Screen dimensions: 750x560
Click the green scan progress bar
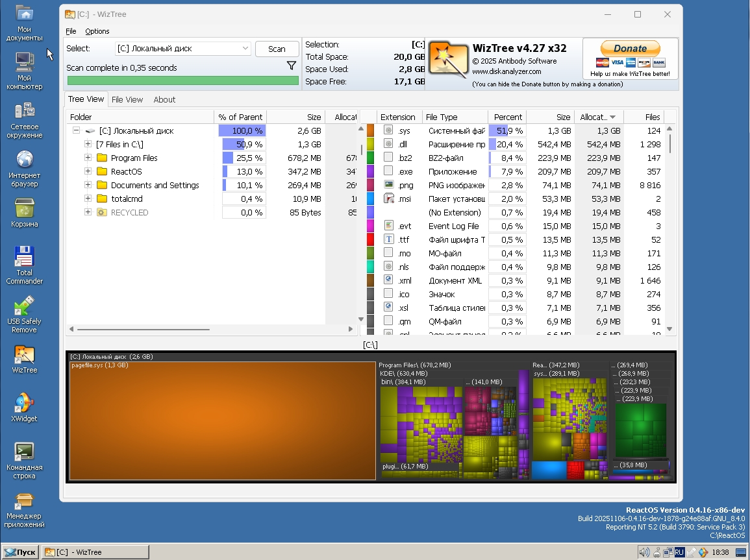(x=182, y=80)
